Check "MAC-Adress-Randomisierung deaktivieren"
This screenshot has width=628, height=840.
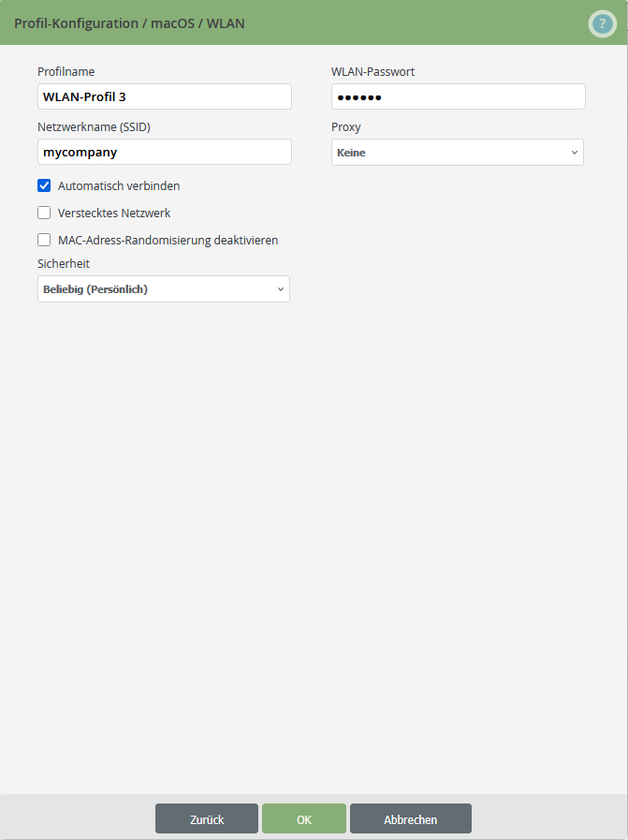point(44,240)
